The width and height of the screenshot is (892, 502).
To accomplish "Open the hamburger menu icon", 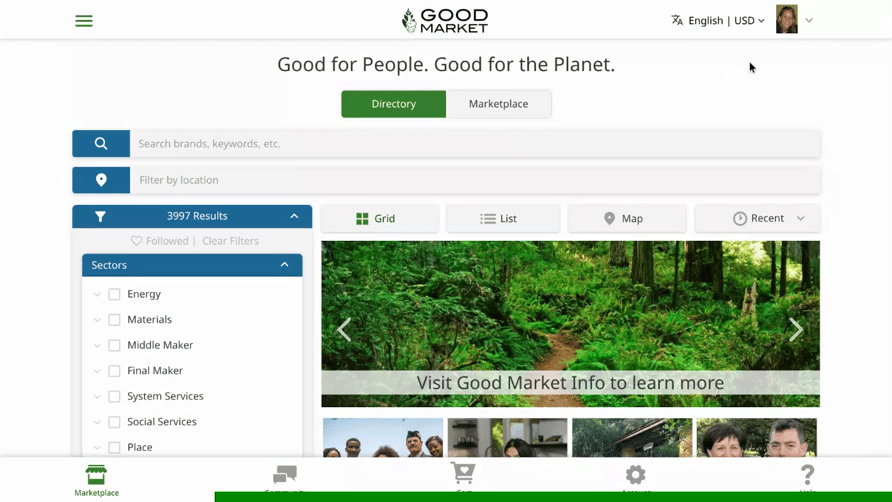I will pyautogui.click(x=84, y=21).
